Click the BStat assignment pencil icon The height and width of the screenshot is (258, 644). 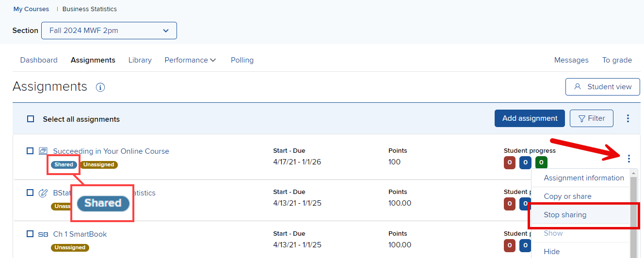tap(43, 193)
